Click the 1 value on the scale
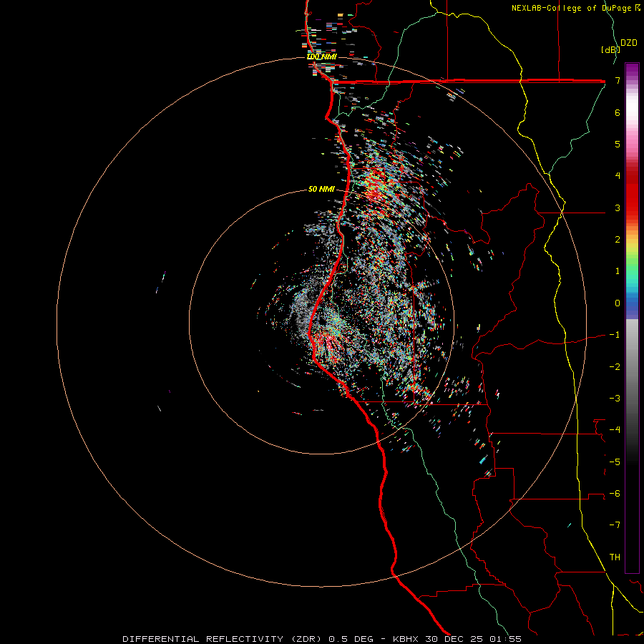Screen dimensions: 644x644 point(618,271)
